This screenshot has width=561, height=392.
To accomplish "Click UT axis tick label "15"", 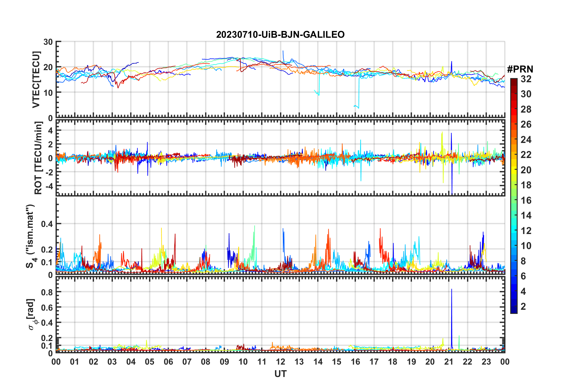I will point(337,362).
